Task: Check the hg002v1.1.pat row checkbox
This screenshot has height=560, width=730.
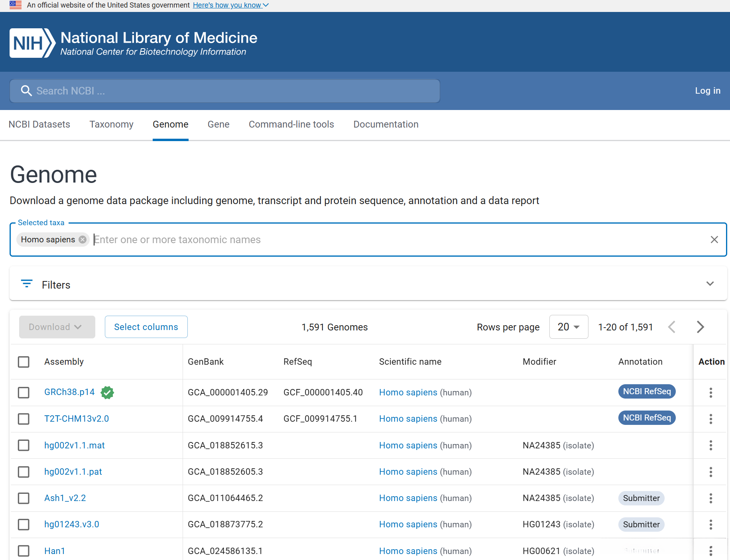Action: 24,472
